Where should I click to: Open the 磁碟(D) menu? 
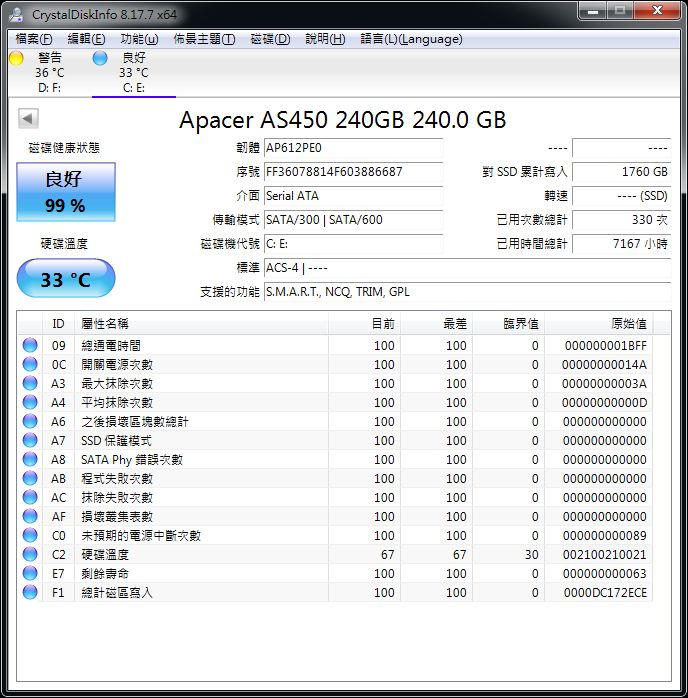(270, 39)
